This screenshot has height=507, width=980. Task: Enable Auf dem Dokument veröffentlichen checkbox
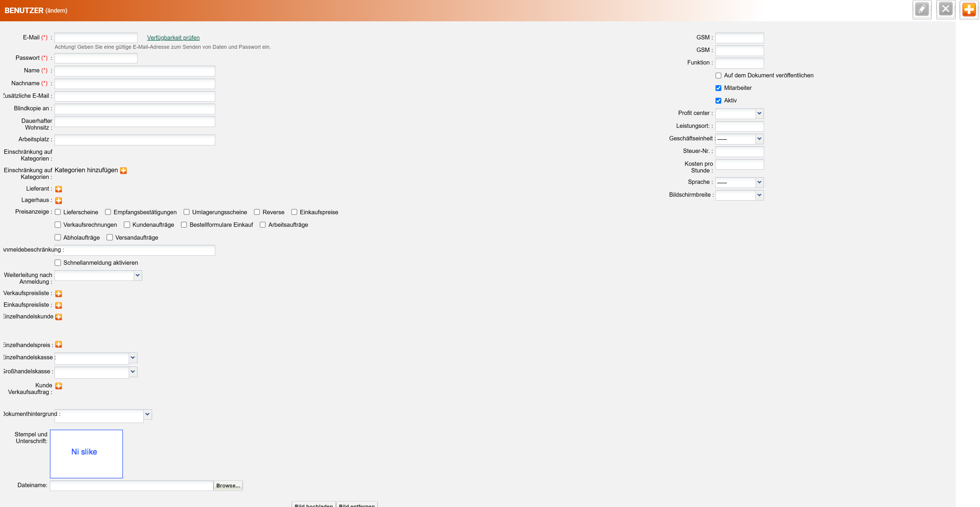coord(718,76)
